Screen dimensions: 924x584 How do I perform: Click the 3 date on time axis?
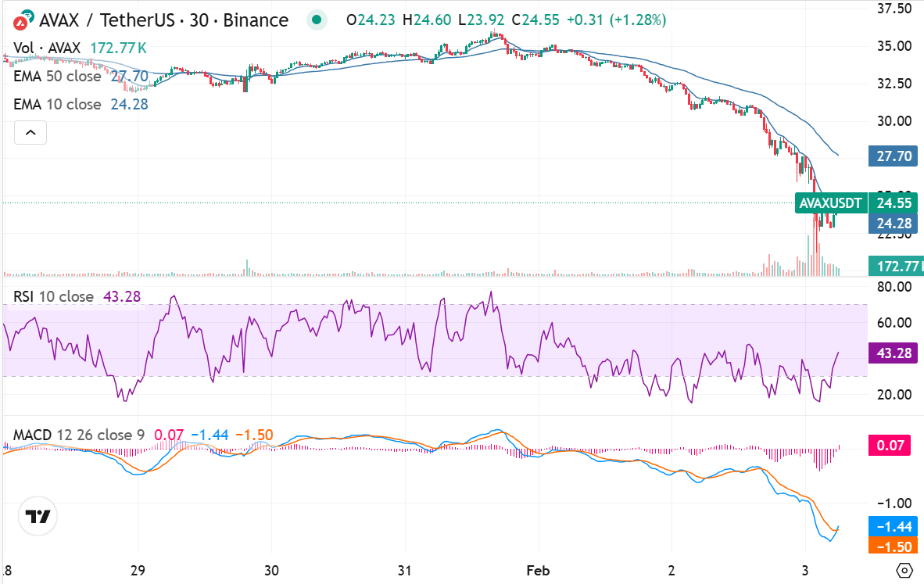[x=805, y=571]
